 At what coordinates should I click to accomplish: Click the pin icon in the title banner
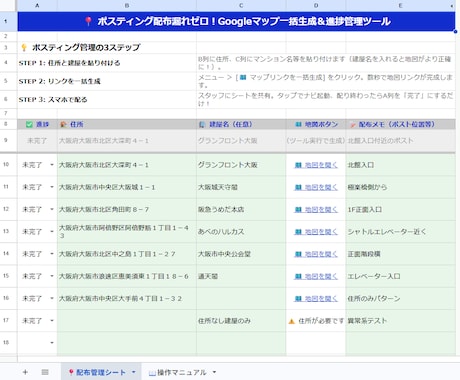[88, 21]
